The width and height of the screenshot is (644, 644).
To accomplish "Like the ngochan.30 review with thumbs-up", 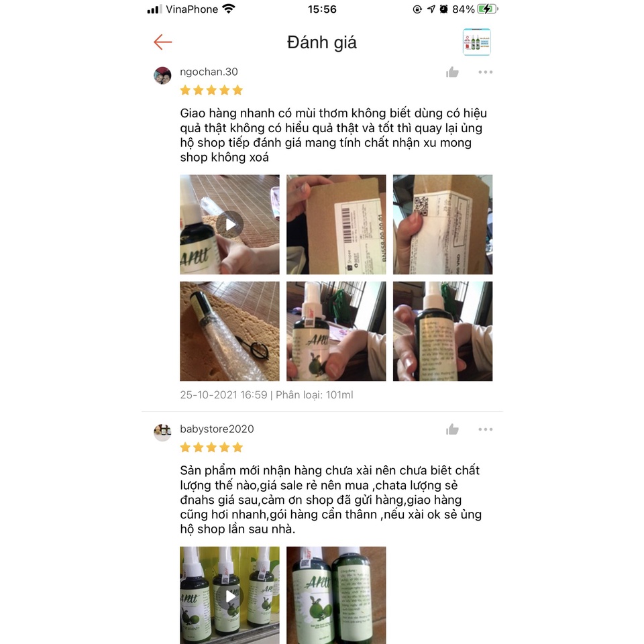I will click(x=452, y=72).
